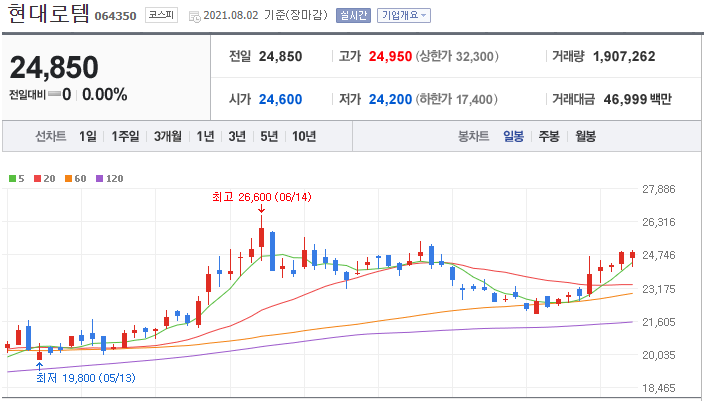Click the 코스피 market badge

[161, 15]
